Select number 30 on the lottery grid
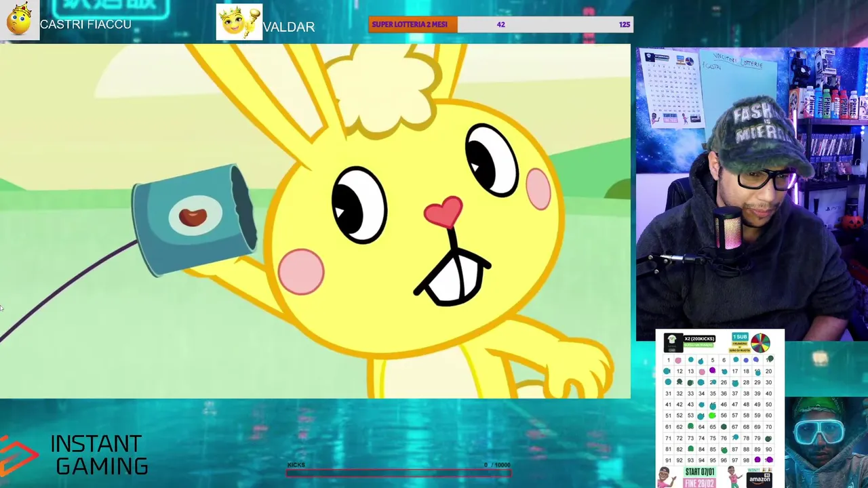 point(768,382)
